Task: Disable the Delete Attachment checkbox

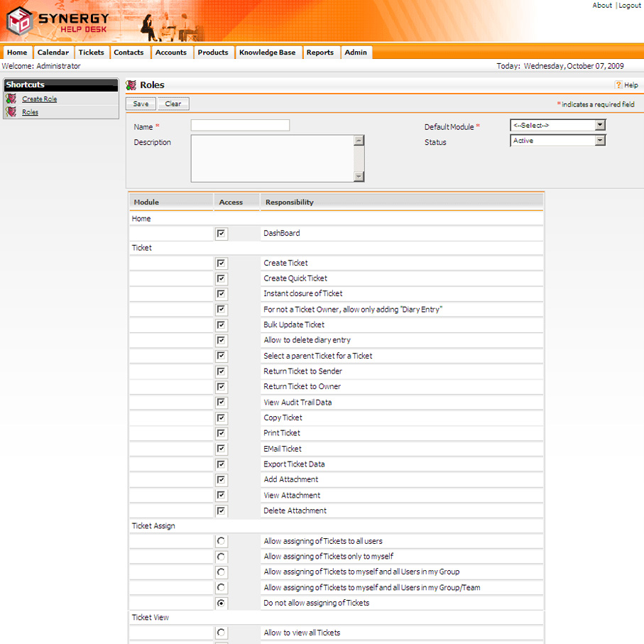Action: coord(222,511)
